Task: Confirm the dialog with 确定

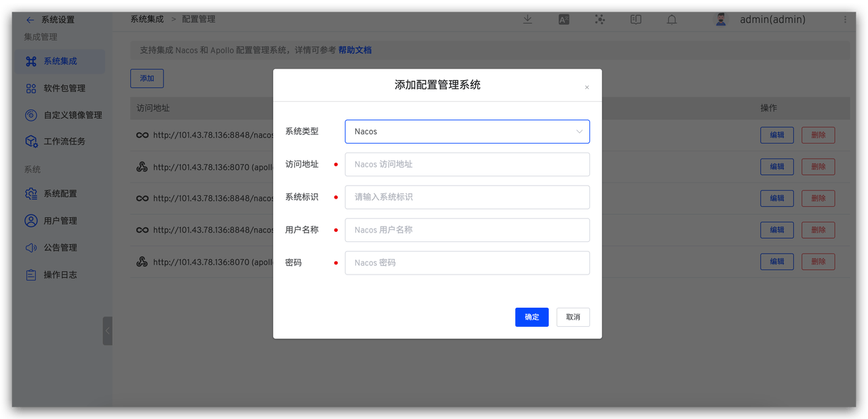Action: tap(532, 317)
